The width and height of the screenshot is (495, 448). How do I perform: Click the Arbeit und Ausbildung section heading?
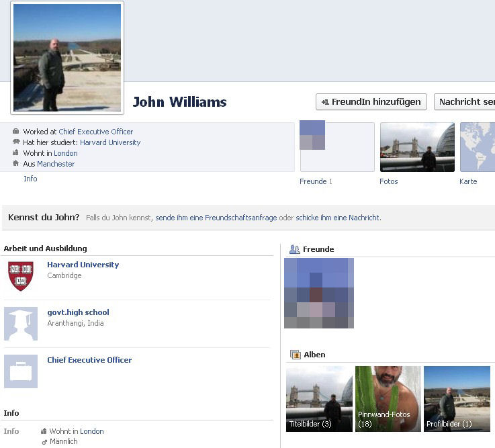coord(45,249)
